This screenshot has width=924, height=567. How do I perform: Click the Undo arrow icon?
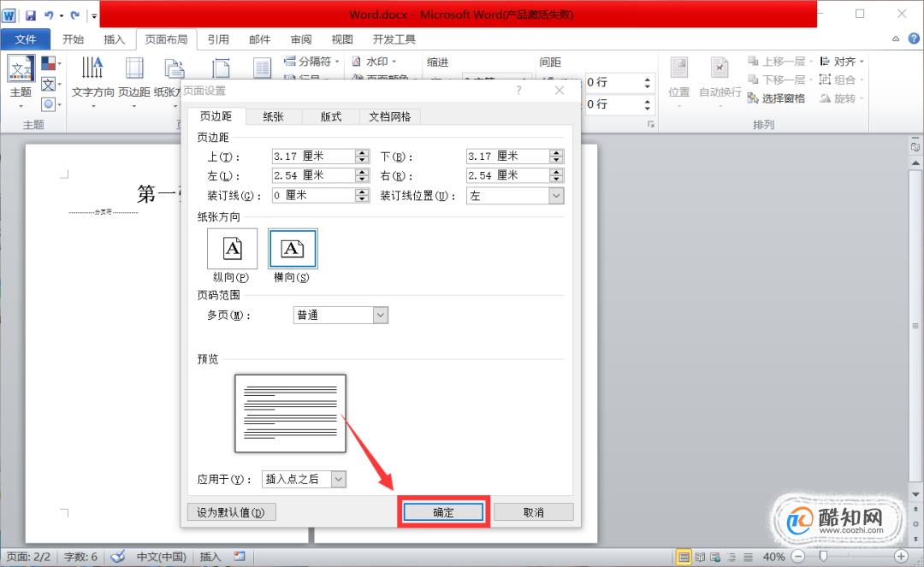click(x=48, y=15)
